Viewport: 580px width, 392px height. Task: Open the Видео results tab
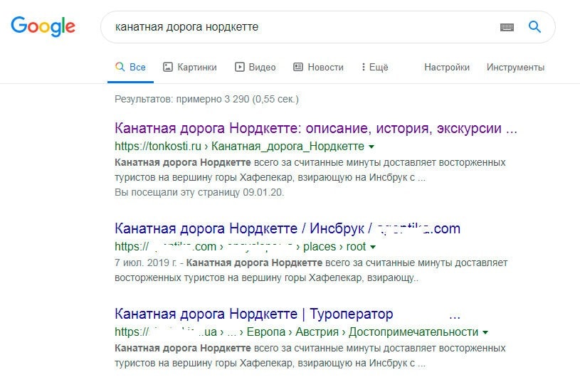[x=262, y=67]
